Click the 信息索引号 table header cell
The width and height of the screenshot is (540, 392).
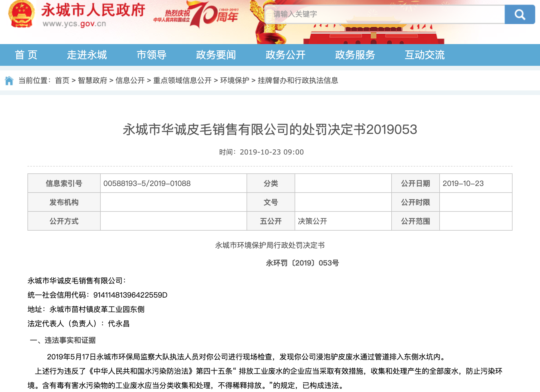(64, 183)
